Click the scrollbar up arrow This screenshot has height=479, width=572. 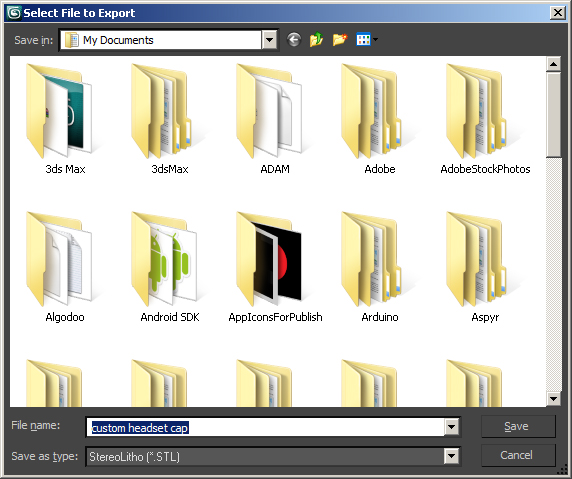pos(553,64)
